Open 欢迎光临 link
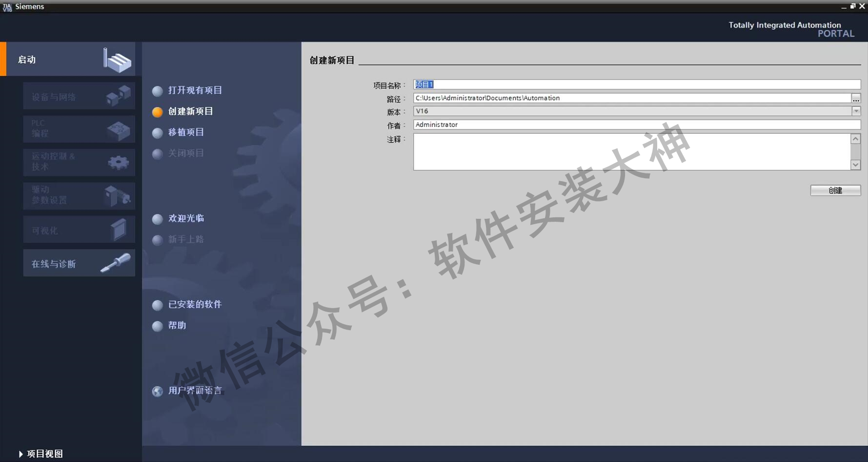This screenshot has width=868, height=462. tap(186, 218)
